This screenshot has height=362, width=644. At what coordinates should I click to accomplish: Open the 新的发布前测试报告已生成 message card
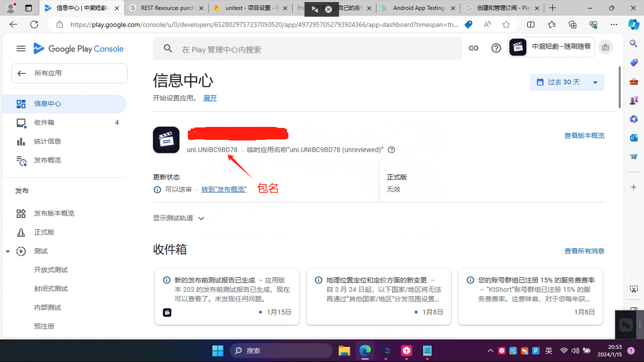tap(227, 296)
